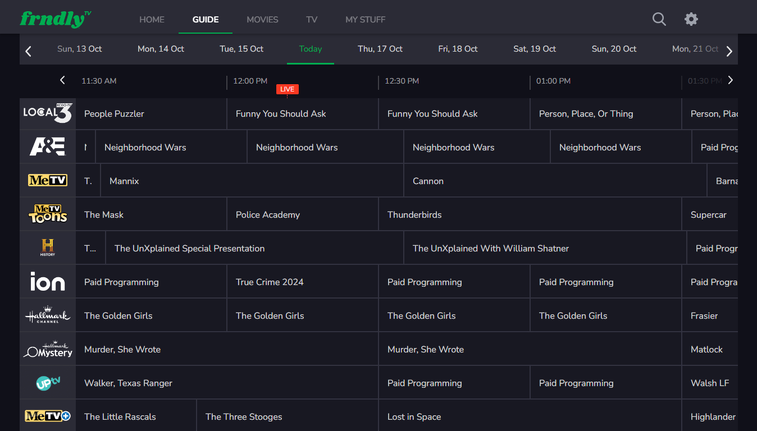Image resolution: width=757 pixels, height=431 pixels.
Task: Select Thu, 17 Oct date
Action: click(x=380, y=49)
